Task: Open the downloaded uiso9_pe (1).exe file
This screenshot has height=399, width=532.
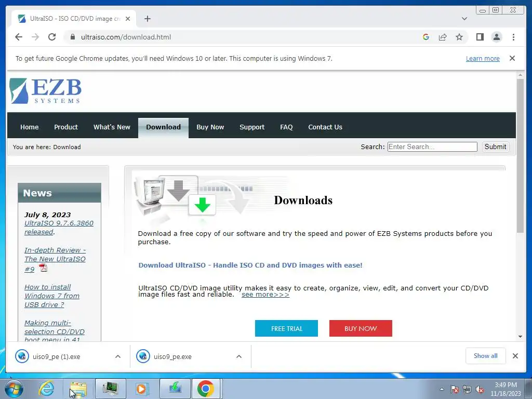Action: click(x=56, y=356)
